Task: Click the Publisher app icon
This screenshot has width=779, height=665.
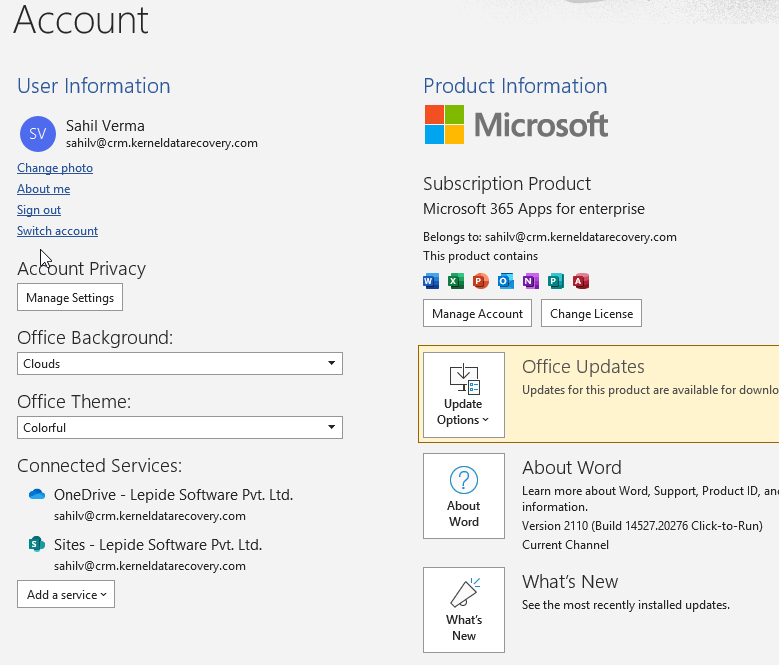Action: click(x=556, y=281)
